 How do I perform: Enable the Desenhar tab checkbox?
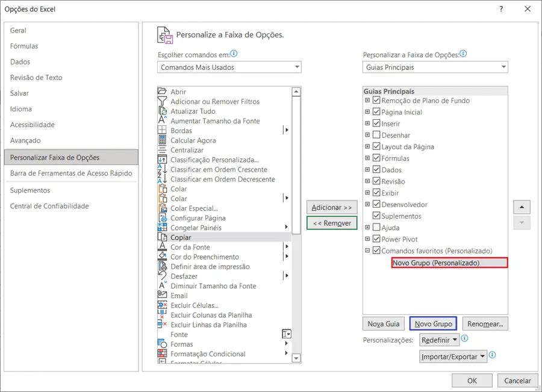376,135
